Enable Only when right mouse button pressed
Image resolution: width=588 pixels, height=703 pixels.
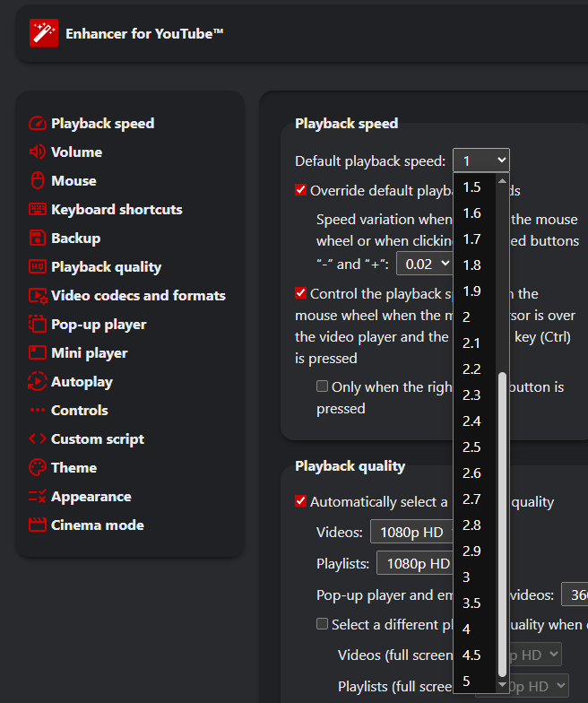(323, 386)
